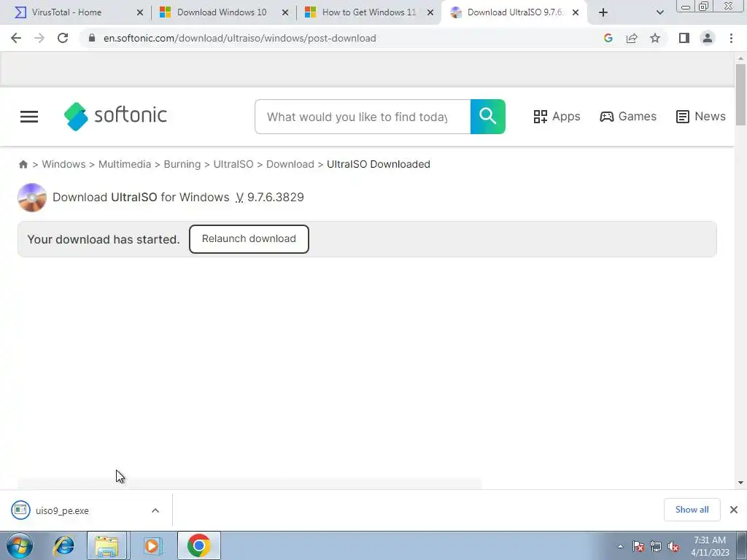Switch to Download Windows 10 tab
The width and height of the screenshot is (747, 560).
tap(222, 12)
